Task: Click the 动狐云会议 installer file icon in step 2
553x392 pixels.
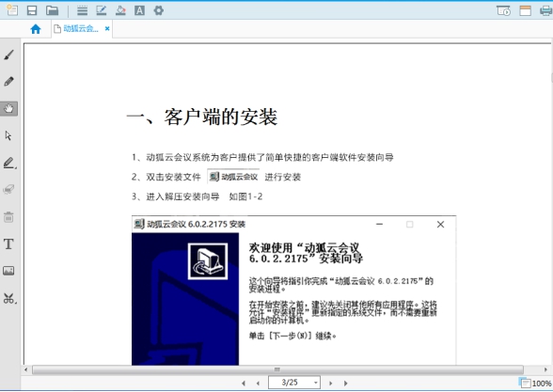Action: tap(233, 177)
